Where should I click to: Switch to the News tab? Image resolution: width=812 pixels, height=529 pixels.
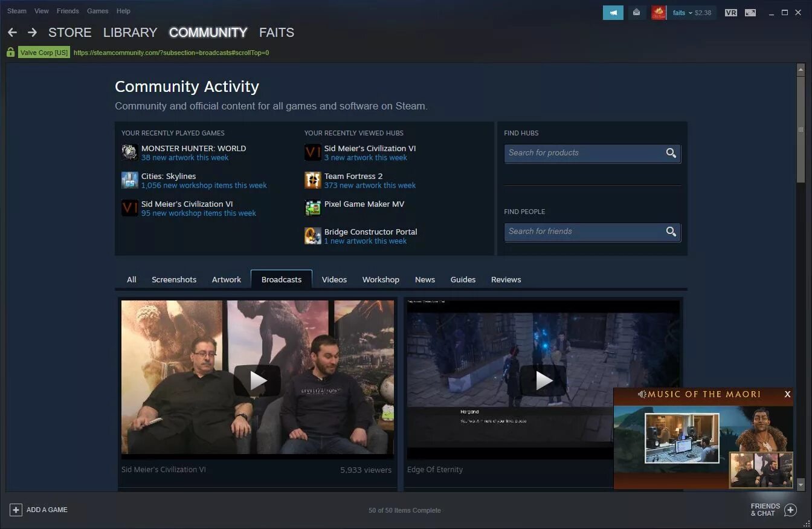425,279
